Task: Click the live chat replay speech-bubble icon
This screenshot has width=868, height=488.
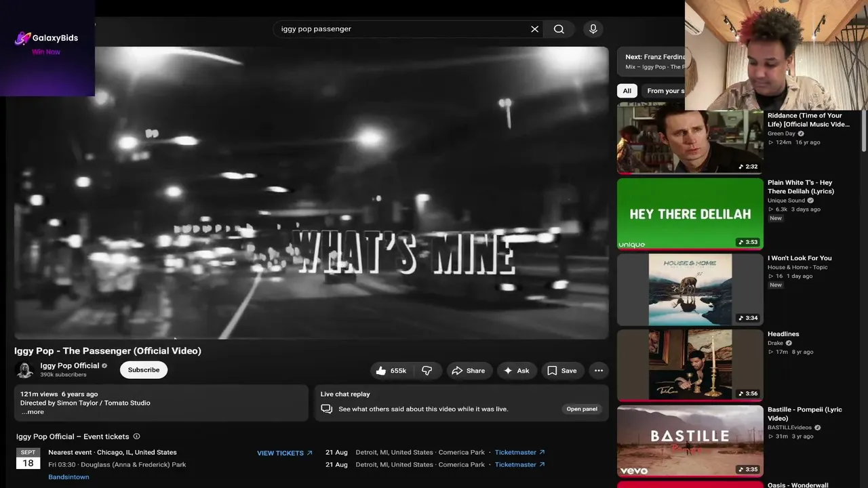Action: [327, 409]
